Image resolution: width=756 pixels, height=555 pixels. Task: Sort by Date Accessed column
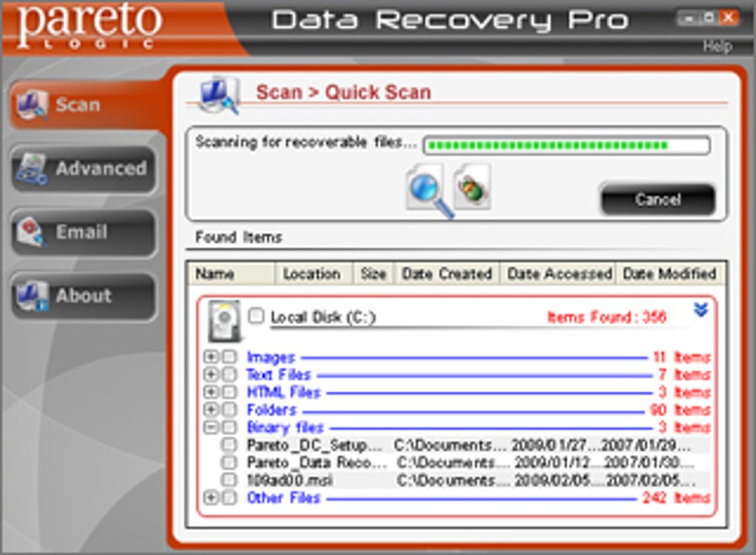point(558,274)
